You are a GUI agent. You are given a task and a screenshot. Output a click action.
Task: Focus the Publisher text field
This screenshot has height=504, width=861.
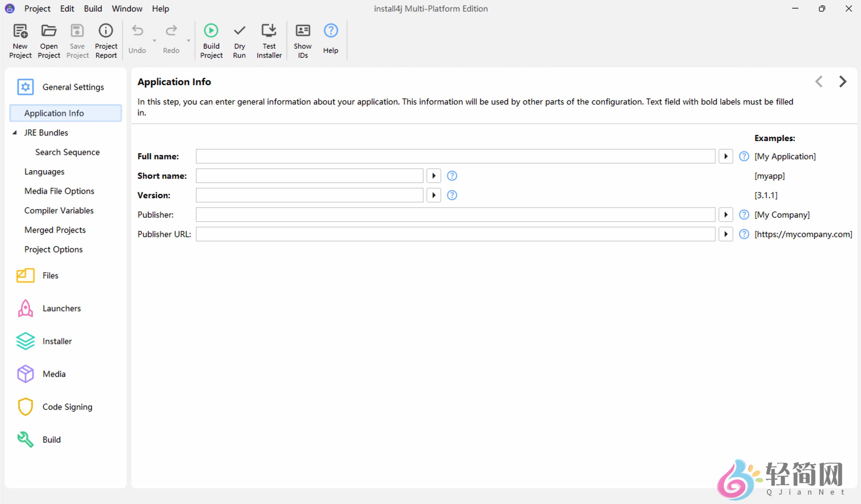tap(455, 215)
